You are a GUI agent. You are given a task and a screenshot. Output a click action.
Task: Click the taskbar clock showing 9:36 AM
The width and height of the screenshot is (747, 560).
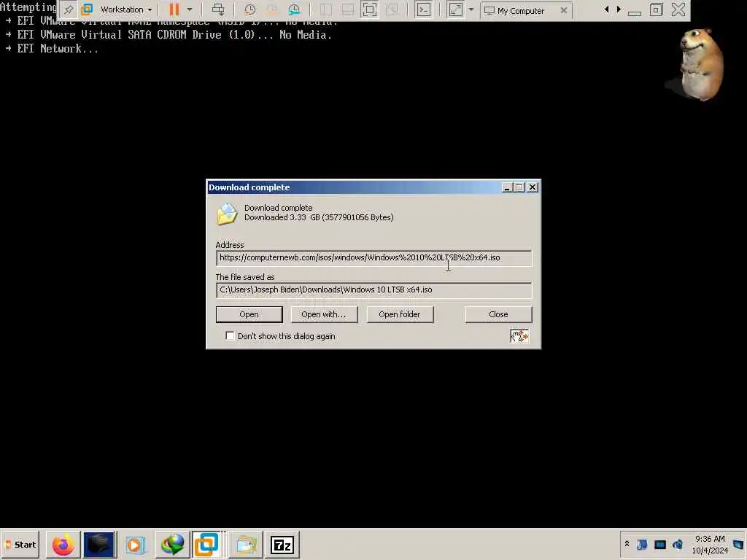pos(710,544)
